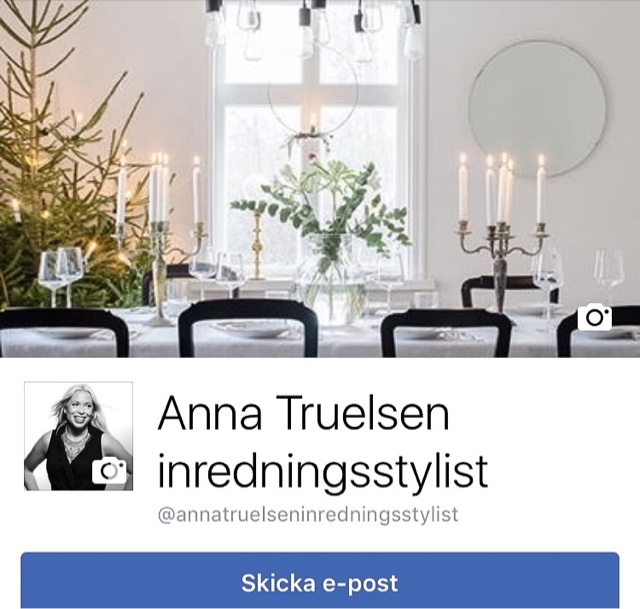Click the Skicka e-post button

coord(320,580)
